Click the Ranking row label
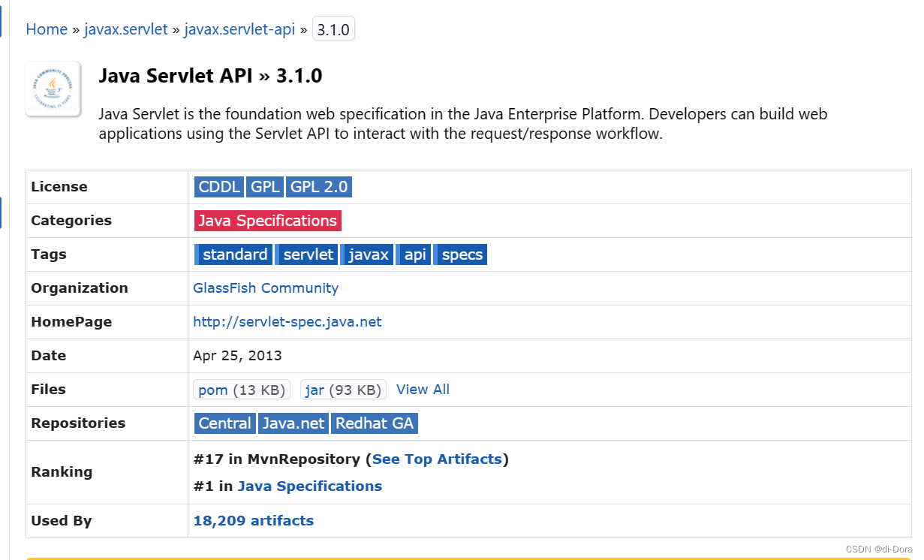 coord(62,472)
